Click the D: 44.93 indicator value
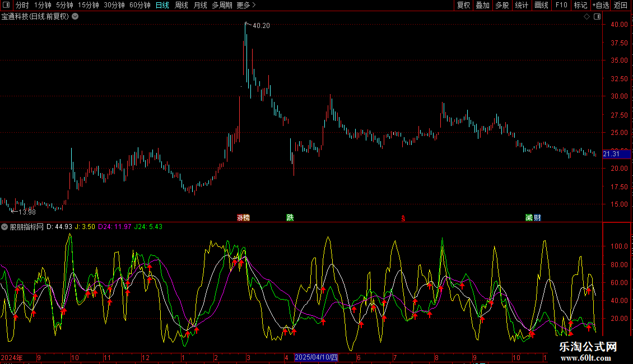Viewport: 633px width, 364px height. tap(59, 227)
